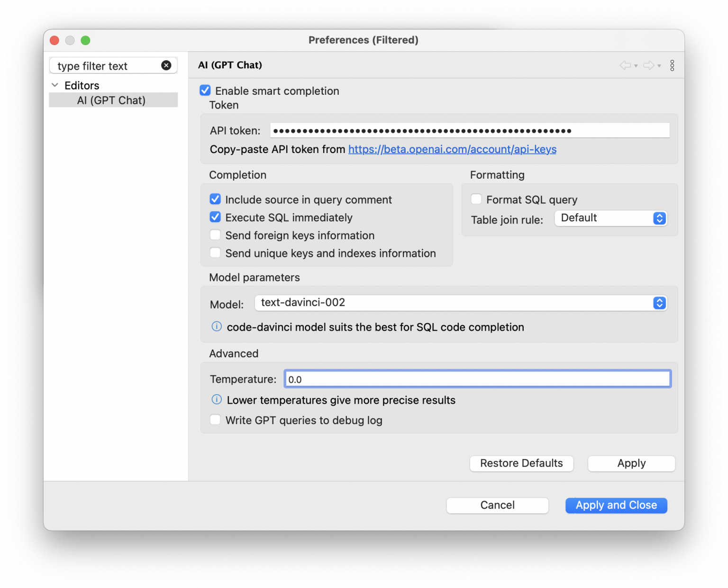Check the Format SQL query box
The image size is (728, 588).
(x=476, y=199)
